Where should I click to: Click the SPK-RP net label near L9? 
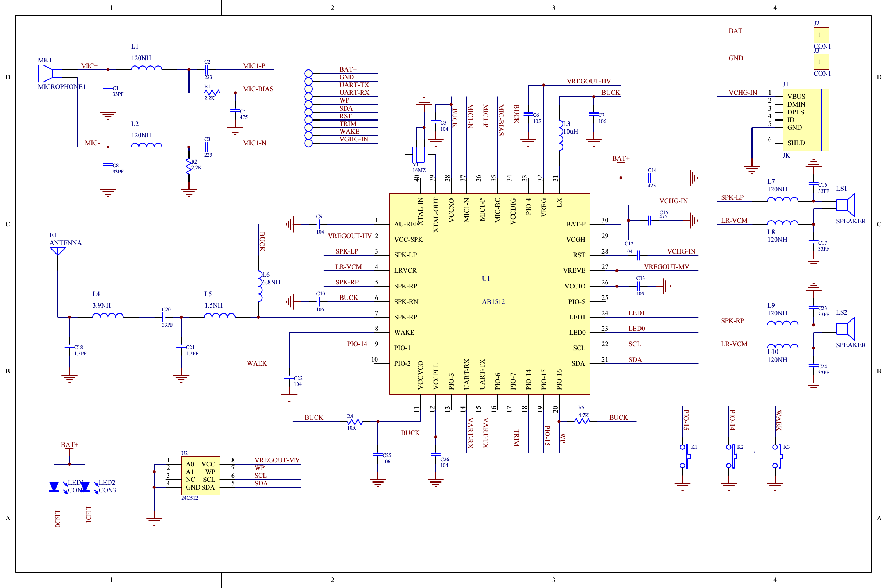(x=732, y=321)
